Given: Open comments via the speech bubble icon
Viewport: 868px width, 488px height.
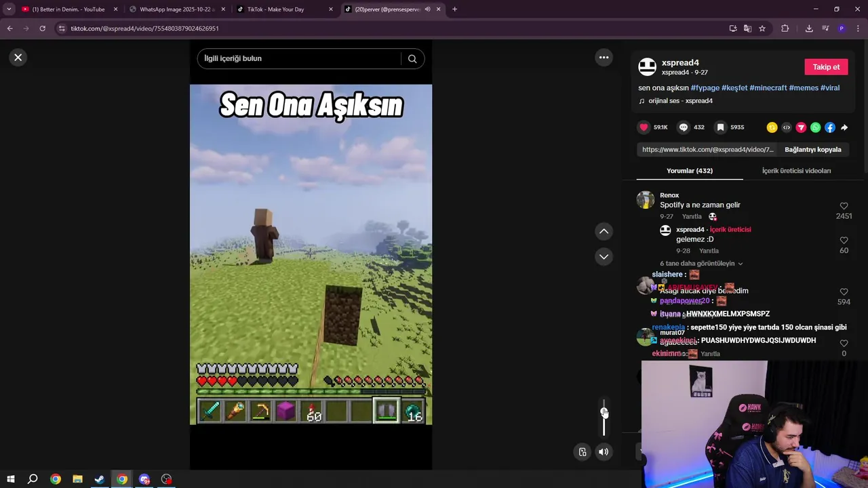Looking at the screenshot, I should click(x=684, y=127).
